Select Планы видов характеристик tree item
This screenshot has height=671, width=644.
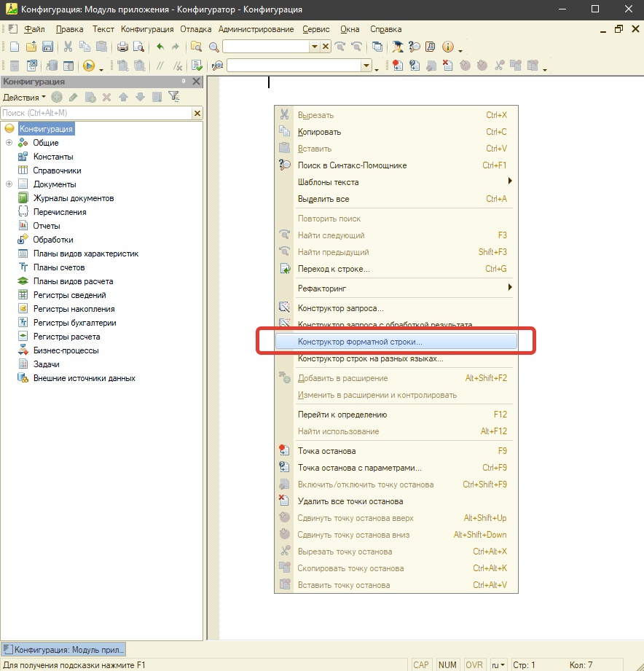(86, 254)
